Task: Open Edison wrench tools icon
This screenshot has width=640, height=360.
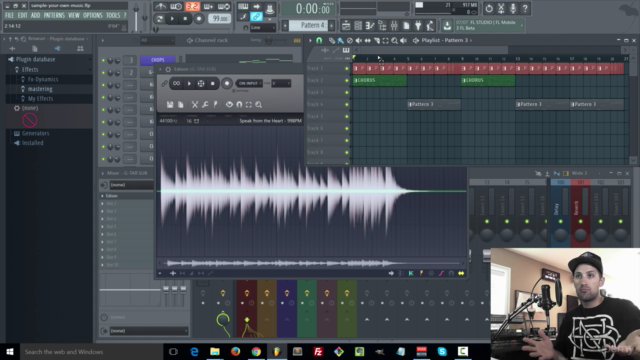Action: [x=205, y=105]
